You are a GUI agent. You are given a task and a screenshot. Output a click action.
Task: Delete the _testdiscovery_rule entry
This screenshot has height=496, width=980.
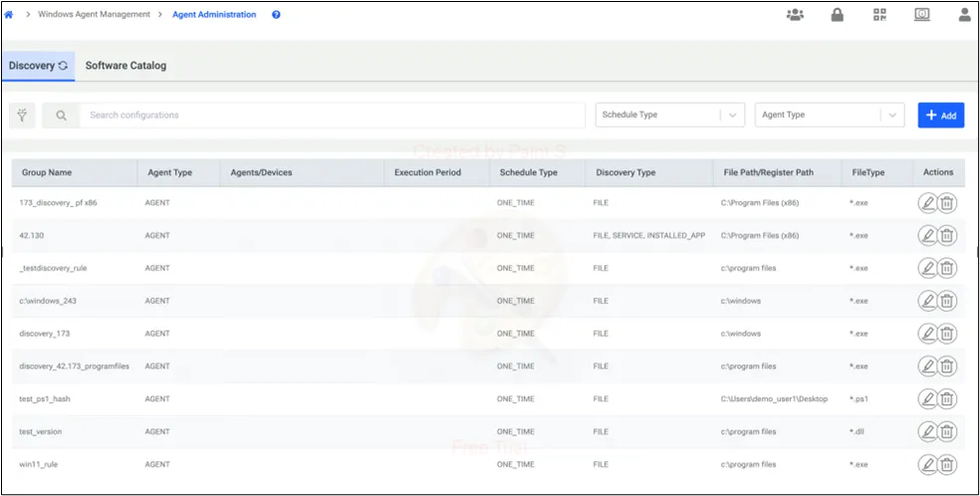pos(947,268)
